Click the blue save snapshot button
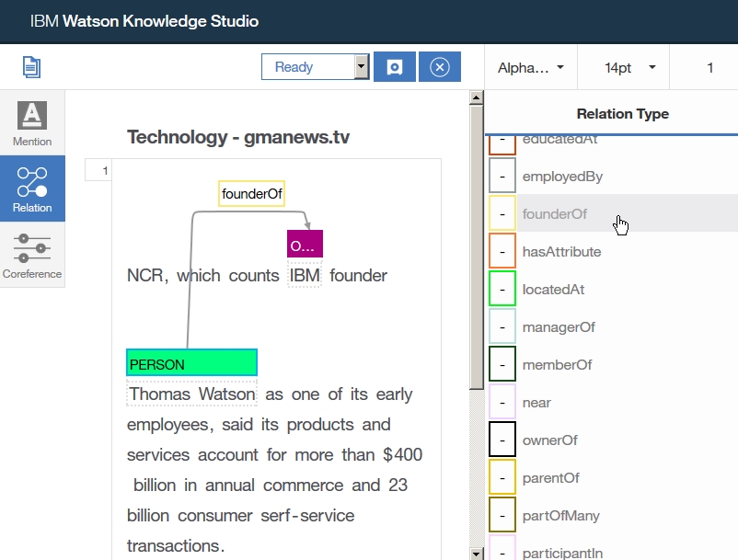738x560 pixels. pos(394,67)
